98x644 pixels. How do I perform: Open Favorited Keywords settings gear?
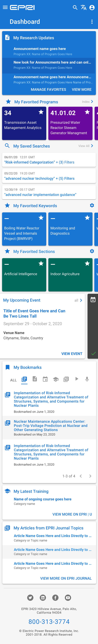coord(92,205)
